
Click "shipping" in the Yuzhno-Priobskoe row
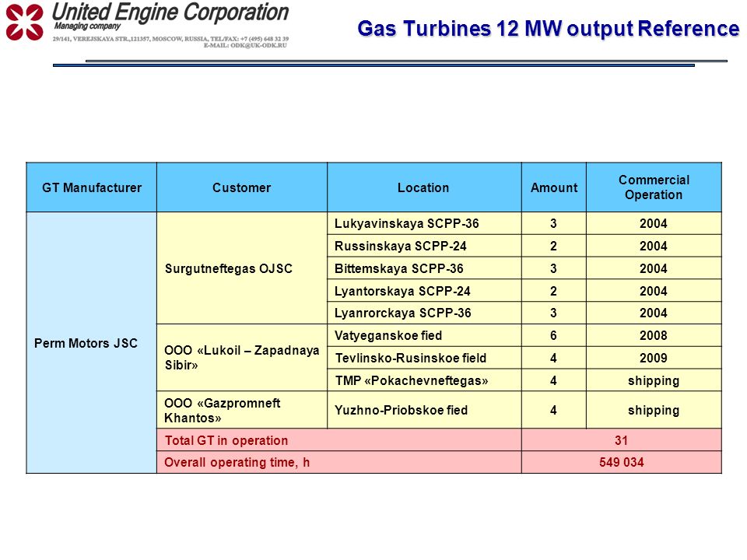pos(654,411)
